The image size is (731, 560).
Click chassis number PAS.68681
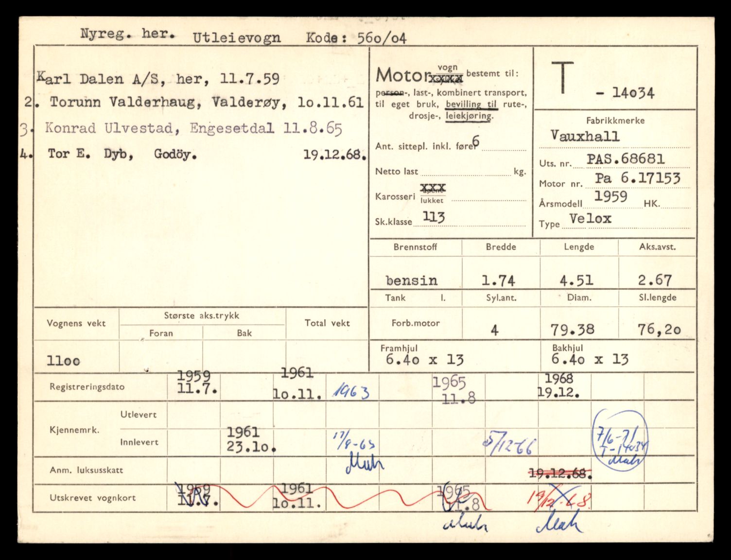click(625, 158)
